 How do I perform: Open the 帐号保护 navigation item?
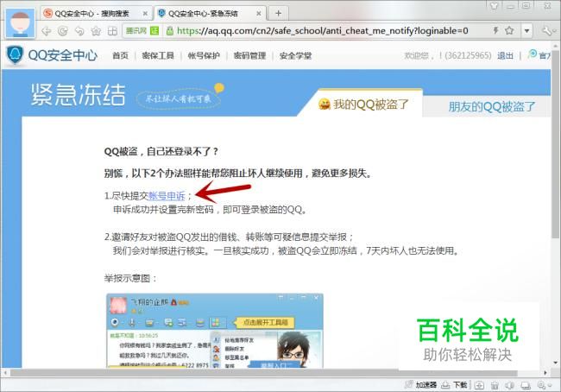click(204, 56)
